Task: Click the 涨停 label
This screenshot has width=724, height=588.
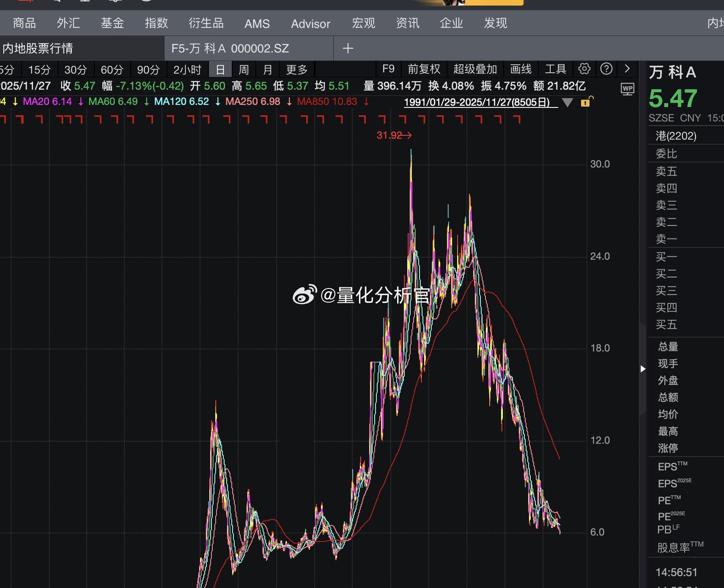Action: click(668, 448)
